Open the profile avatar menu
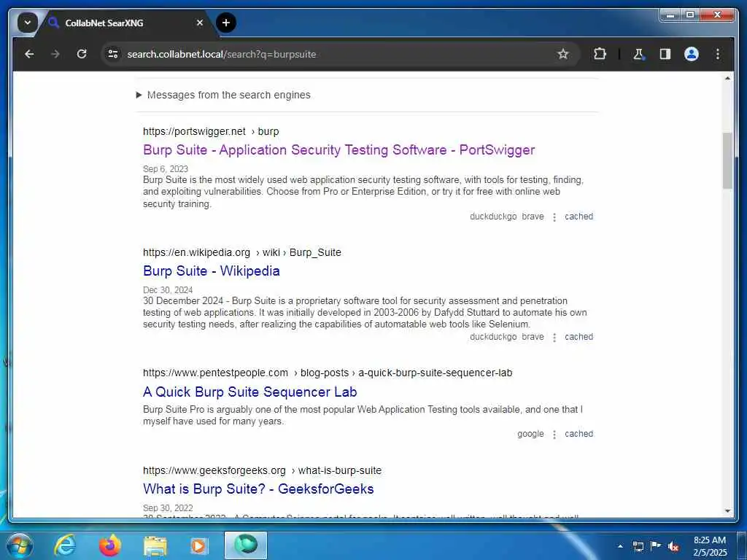747x560 pixels. [x=692, y=54]
